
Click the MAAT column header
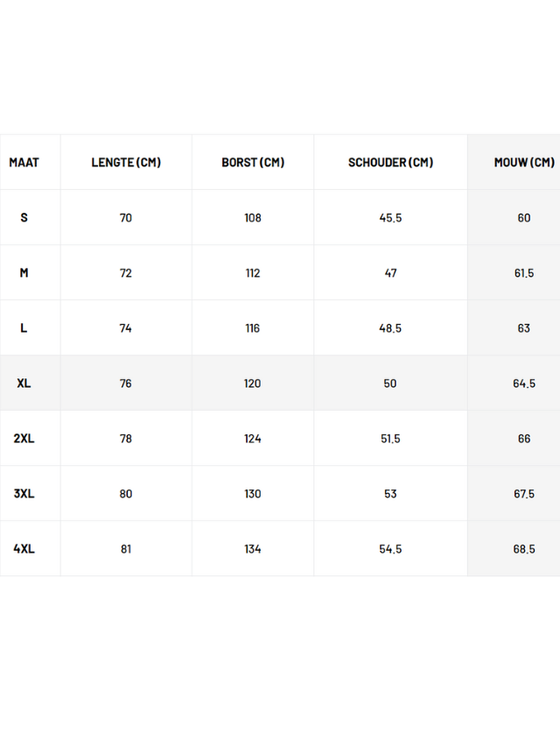[24, 162]
